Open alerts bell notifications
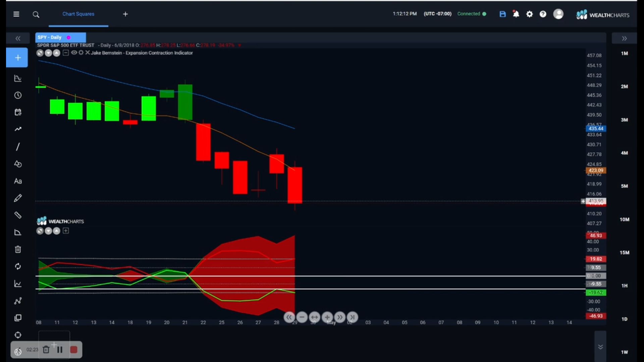 coord(516,14)
